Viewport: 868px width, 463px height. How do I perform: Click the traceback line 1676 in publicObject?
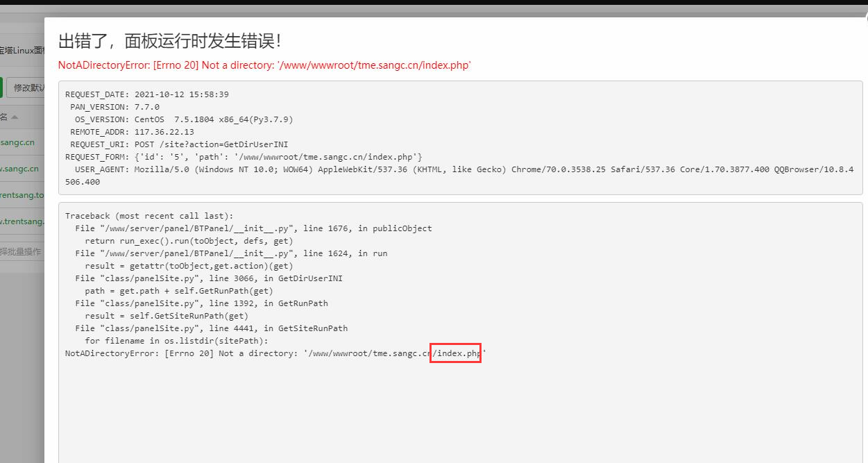pos(253,228)
